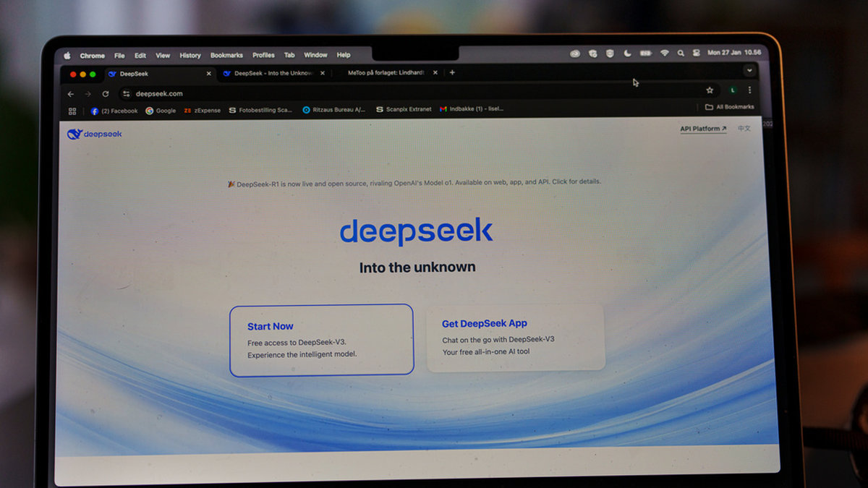Click the battery status icon
Viewport: 868px width, 488px height.
pyautogui.click(x=645, y=53)
